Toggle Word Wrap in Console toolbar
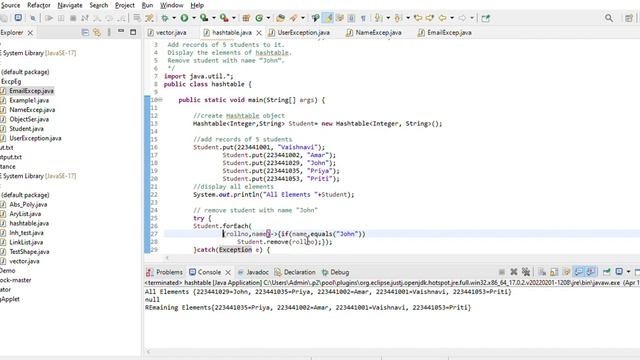 (x=567, y=272)
